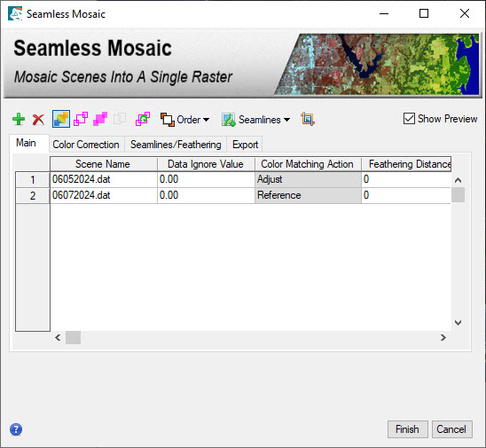Click the Finish button
Screen dimensions: 486x448
pyautogui.click(x=408, y=429)
